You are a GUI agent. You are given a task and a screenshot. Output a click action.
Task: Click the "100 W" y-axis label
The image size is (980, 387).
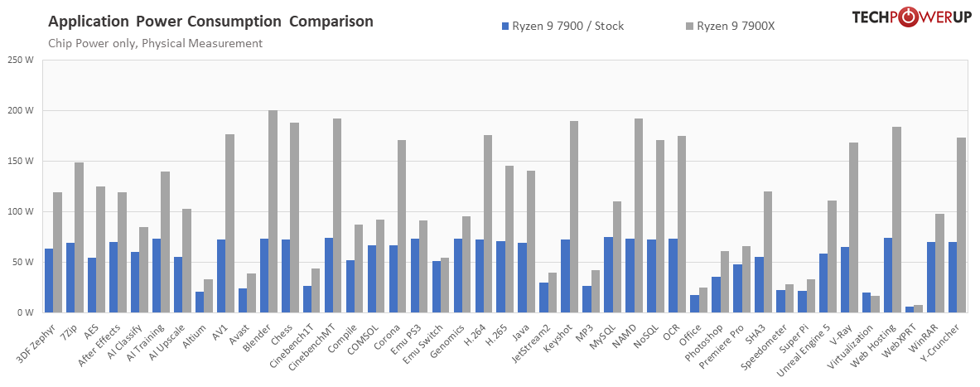(20, 211)
